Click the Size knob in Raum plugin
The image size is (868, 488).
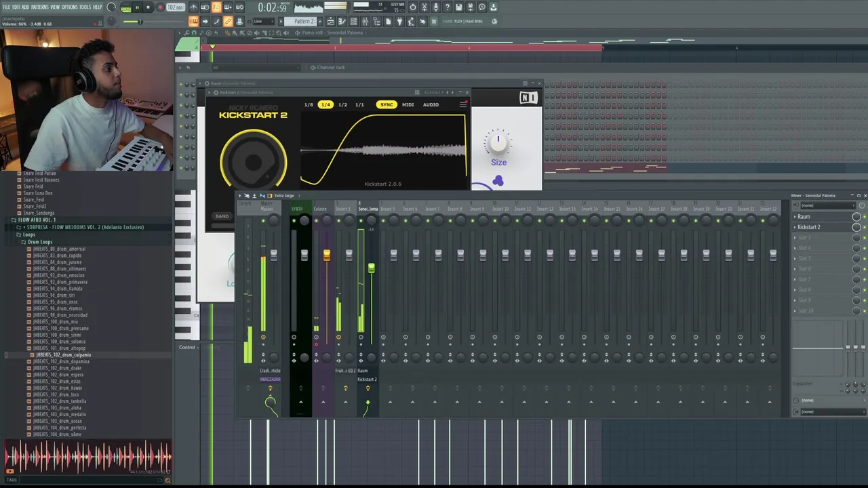pyautogui.click(x=498, y=142)
